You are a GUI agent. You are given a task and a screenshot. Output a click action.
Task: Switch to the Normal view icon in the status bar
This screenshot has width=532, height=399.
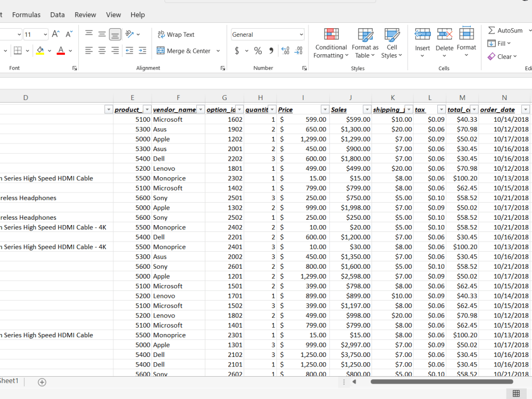pos(517,393)
